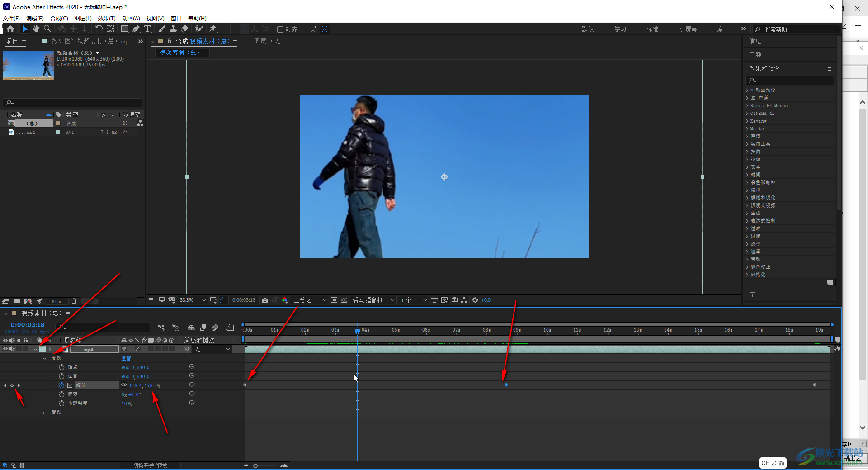Select the Rectangle shape tool
The height and width of the screenshot is (470, 868).
click(125, 29)
